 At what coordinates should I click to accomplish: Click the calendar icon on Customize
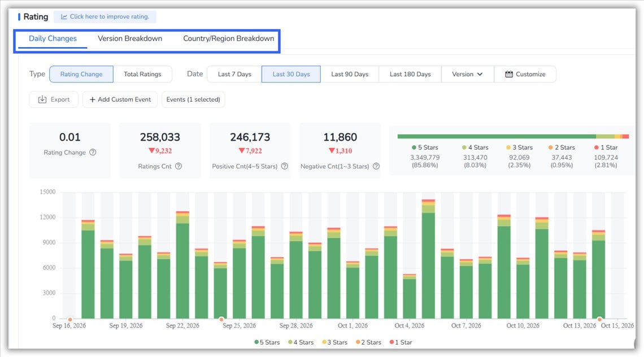pos(509,75)
